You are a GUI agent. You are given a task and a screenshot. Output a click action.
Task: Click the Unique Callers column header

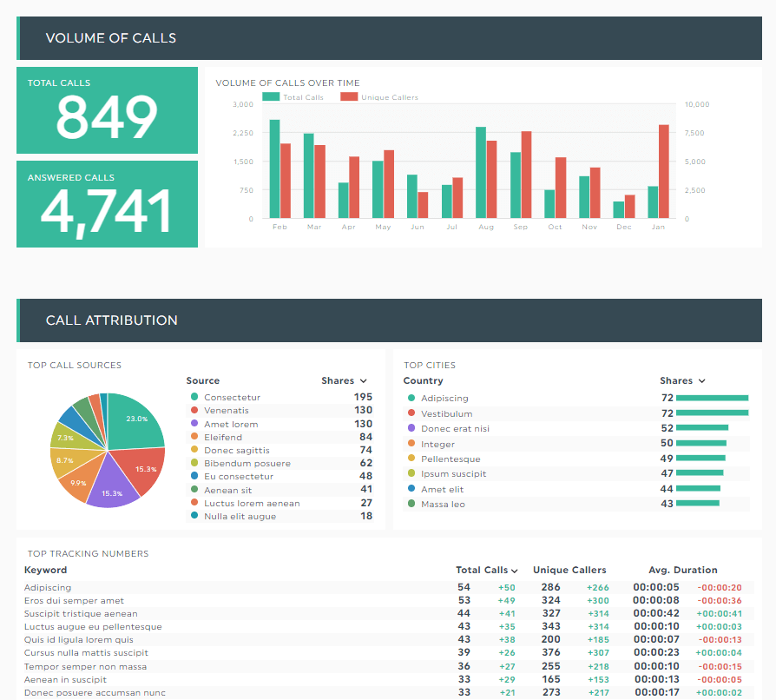(x=569, y=570)
